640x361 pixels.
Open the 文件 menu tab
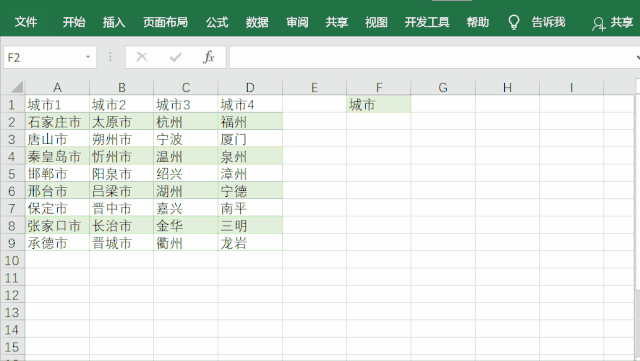point(26,22)
